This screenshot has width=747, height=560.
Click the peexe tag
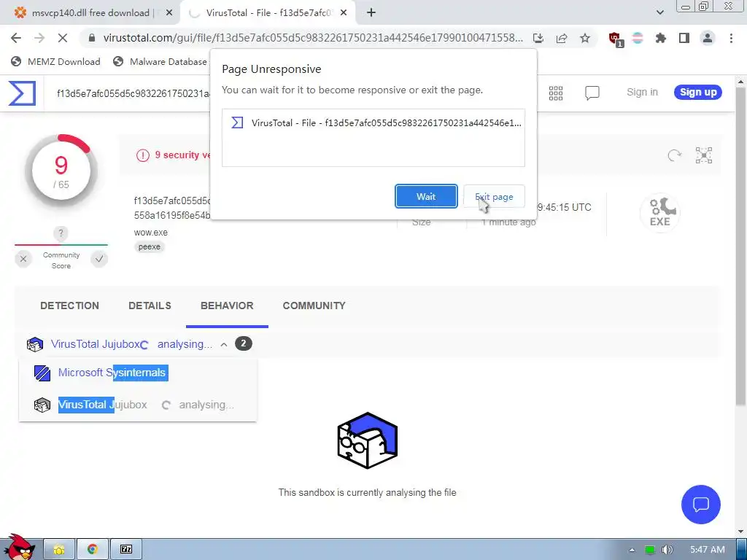pos(149,246)
